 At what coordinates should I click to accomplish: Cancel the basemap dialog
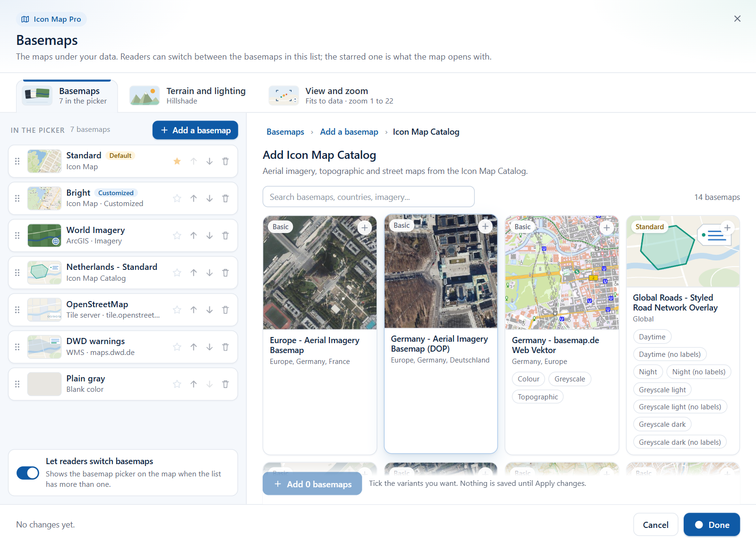(655, 525)
